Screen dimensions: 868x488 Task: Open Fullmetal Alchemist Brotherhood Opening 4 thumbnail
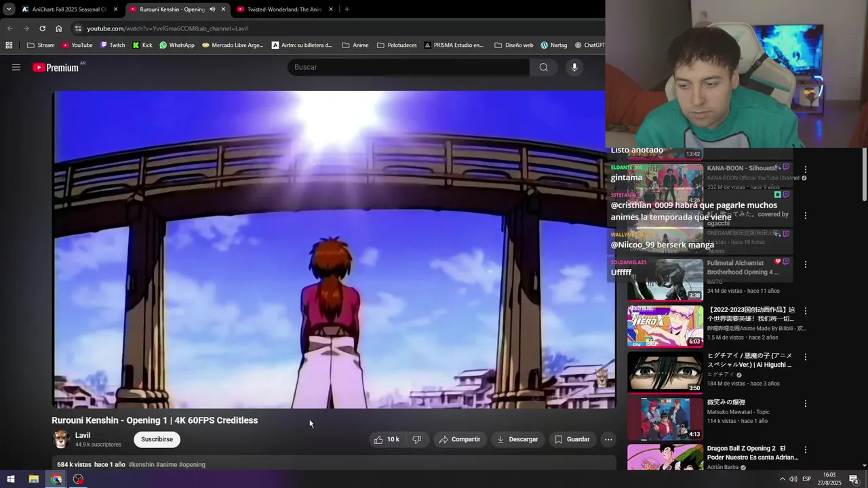(665, 280)
